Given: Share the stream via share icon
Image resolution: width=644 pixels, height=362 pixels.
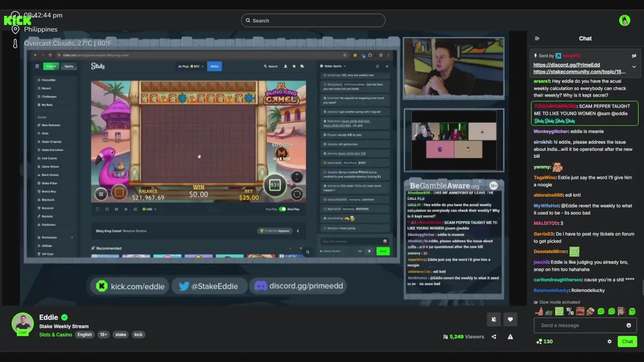Looking at the screenshot, I should pyautogui.click(x=494, y=337).
